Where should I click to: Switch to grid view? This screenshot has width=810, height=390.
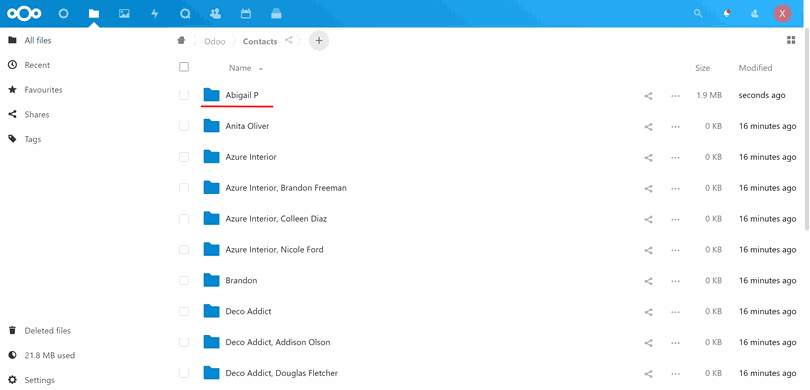tap(791, 40)
